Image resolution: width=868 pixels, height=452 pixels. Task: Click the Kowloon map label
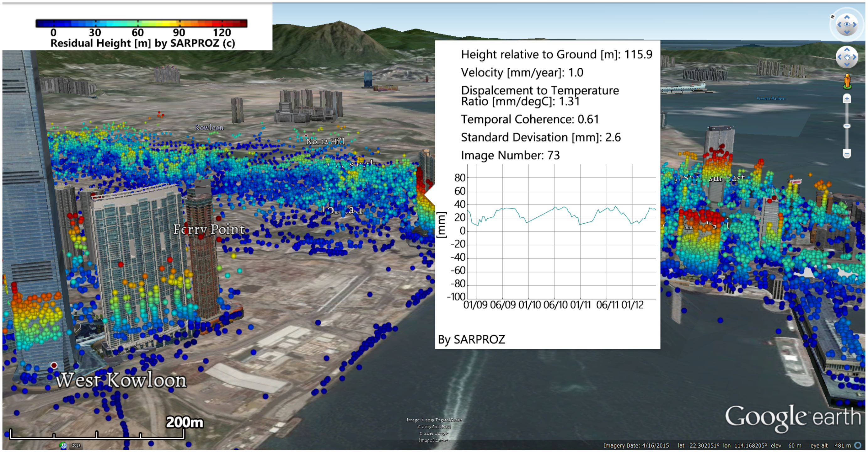209,127
